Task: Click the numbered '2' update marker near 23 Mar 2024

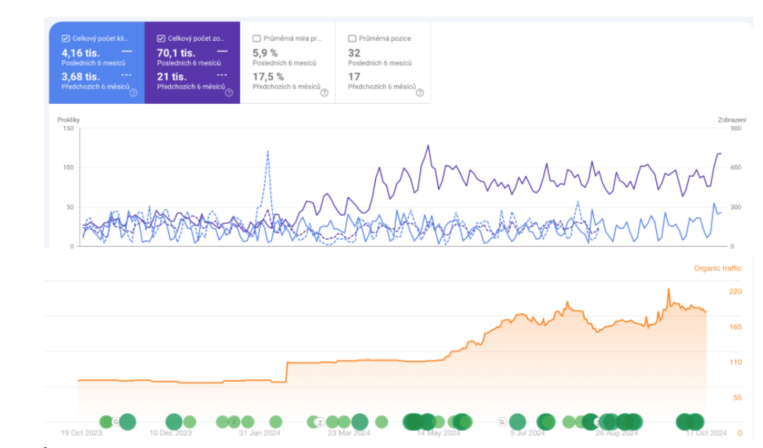Action: 319,422
